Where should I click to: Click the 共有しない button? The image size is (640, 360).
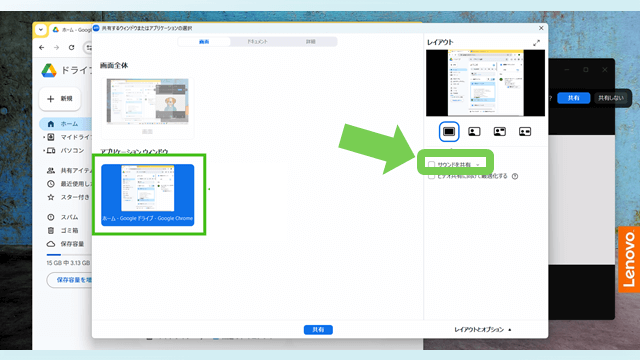[611, 98]
